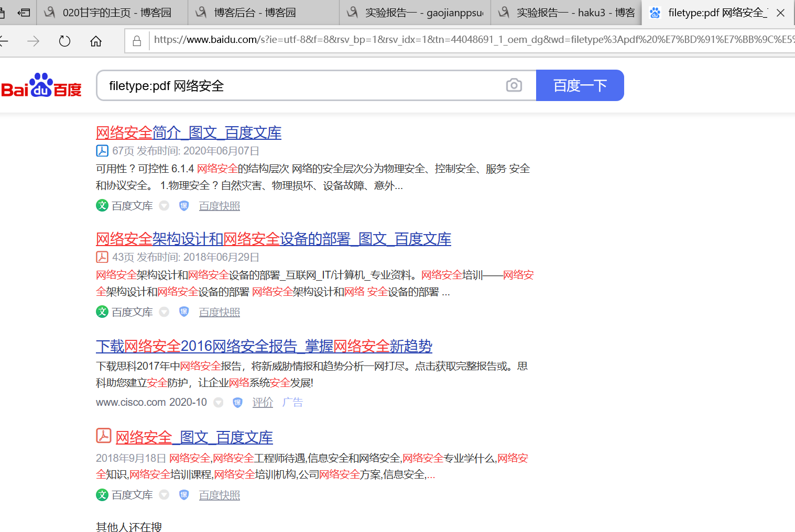795x532 pixels.
Task: Click the green 百度文库 icon under 网络安全简介 result
Action: [102, 206]
